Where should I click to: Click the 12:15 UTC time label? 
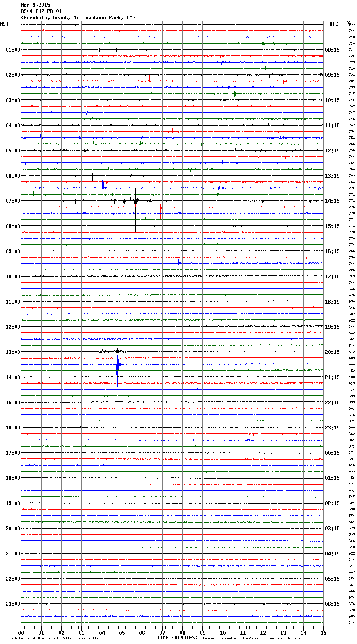coord(332,151)
